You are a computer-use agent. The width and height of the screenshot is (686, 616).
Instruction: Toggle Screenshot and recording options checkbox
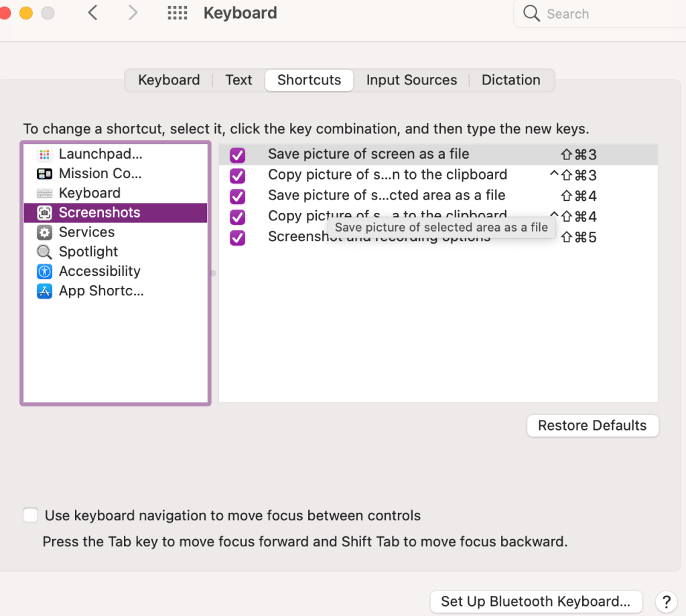237,238
